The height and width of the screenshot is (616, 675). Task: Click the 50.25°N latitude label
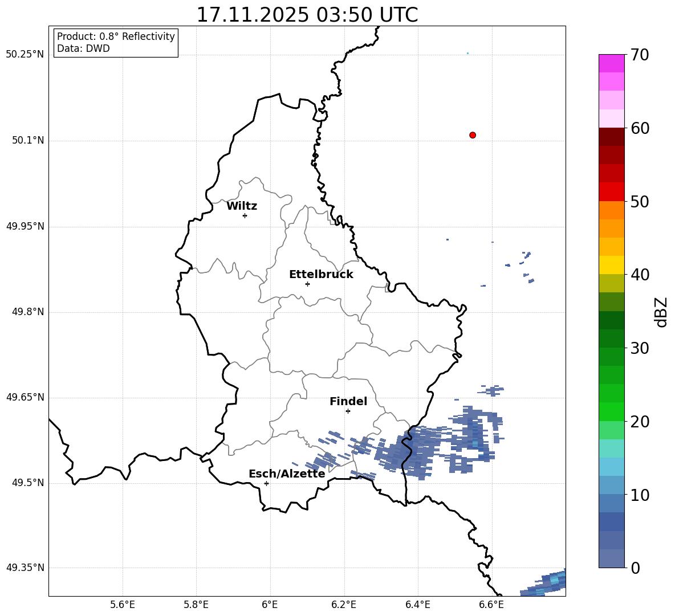[x=25, y=55]
